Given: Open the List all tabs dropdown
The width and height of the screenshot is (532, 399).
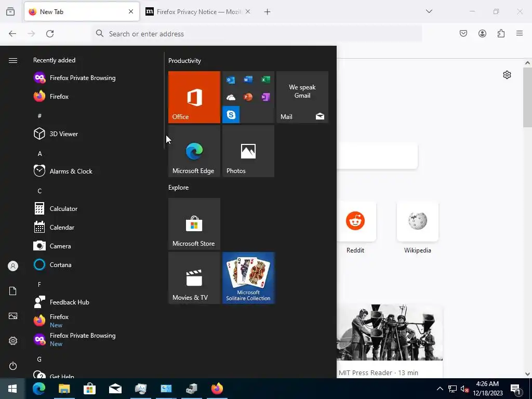Looking at the screenshot, I should click(429, 11).
